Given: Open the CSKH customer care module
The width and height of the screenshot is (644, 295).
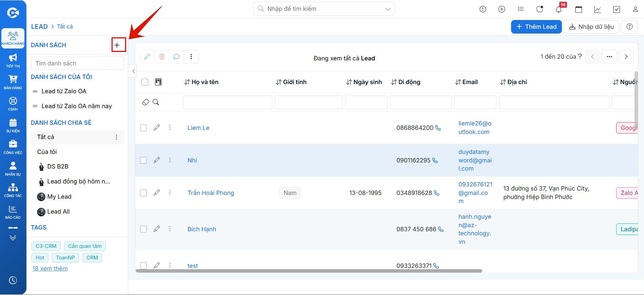Looking at the screenshot, I should coord(13,104).
